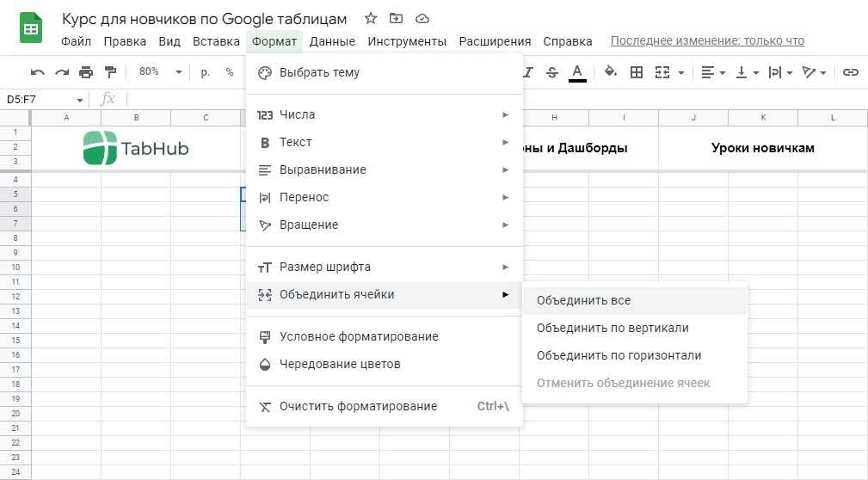Viewport: 868px width, 480px height.
Task: Click the Redo arrow icon
Action: click(x=62, y=72)
